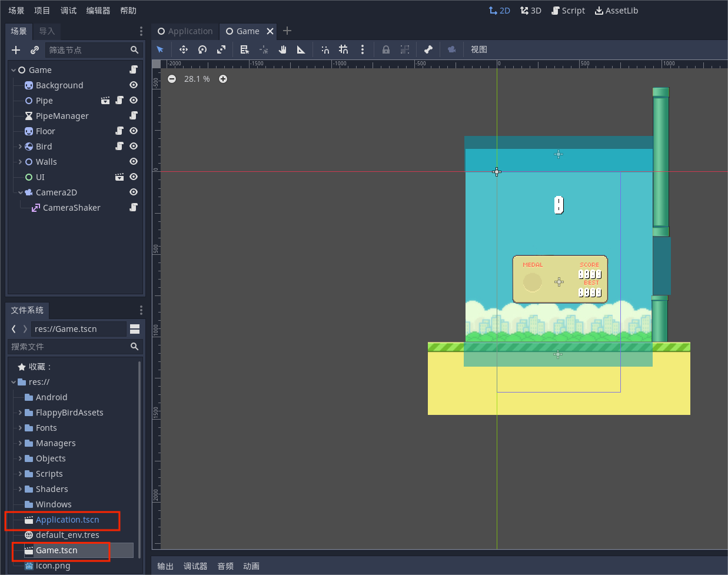Expand the Bird node in scene tree
The image size is (728, 575).
pyautogui.click(x=20, y=147)
